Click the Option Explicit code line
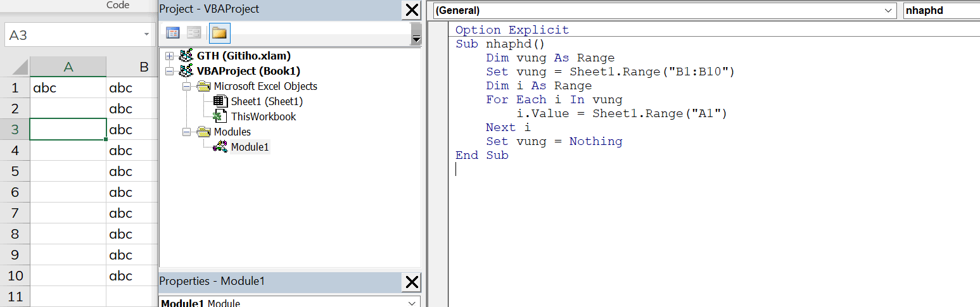Viewport: 980px width, 307px height. (512, 30)
